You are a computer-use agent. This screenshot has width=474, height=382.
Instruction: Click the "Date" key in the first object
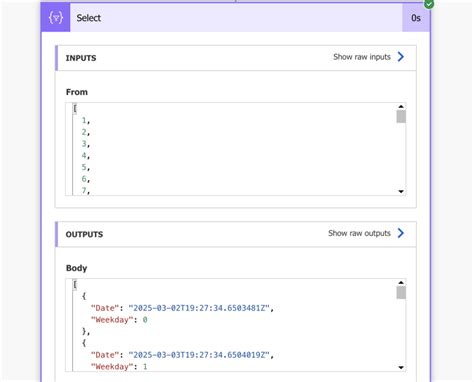[x=105, y=308]
